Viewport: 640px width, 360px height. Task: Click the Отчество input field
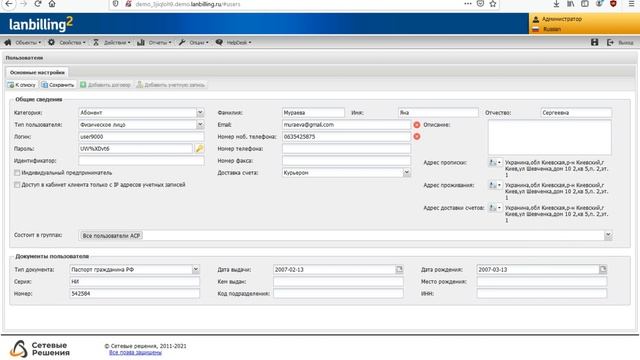pos(576,113)
